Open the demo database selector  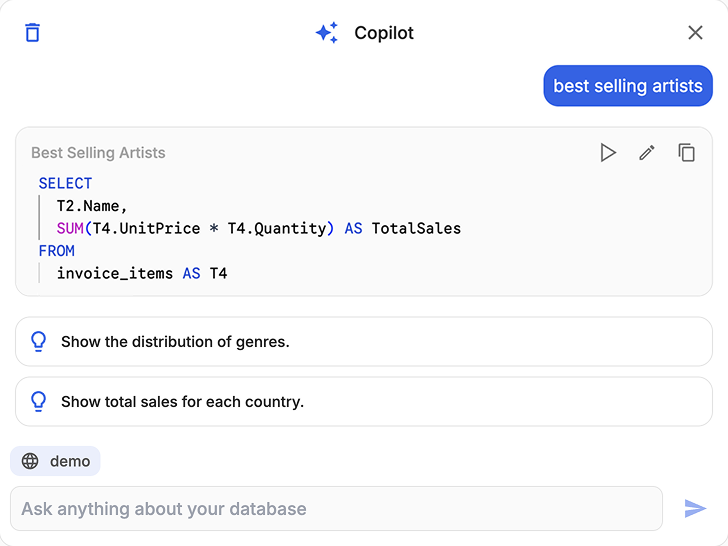coord(56,461)
